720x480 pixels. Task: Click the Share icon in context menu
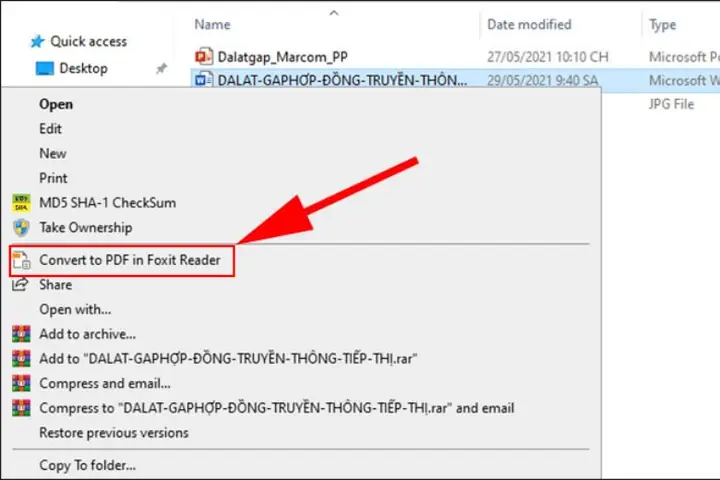pyautogui.click(x=20, y=284)
